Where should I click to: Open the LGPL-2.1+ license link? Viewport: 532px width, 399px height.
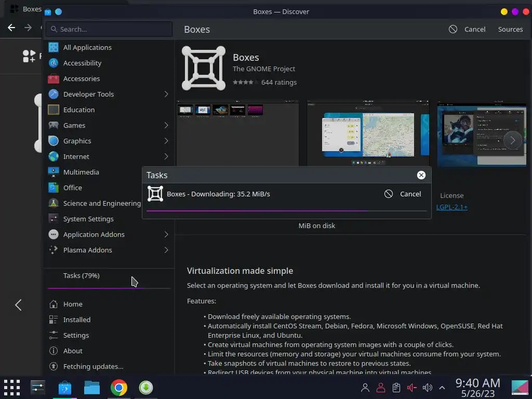click(451, 207)
